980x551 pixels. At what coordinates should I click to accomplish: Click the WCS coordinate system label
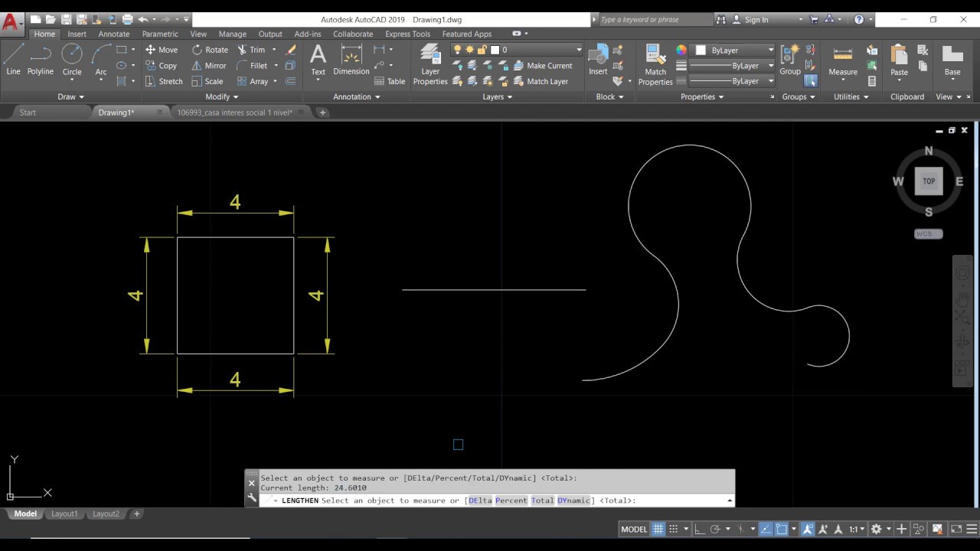(x=928, y=233)
